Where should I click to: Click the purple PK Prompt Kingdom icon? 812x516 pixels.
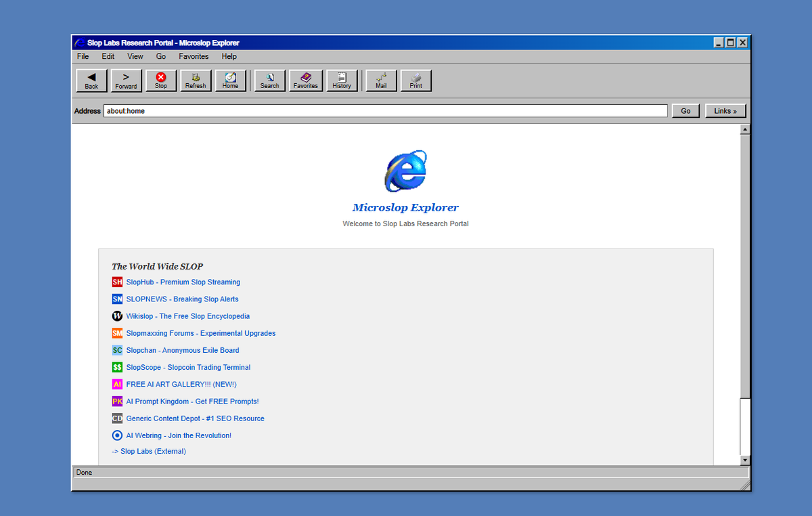pos(117,402)
